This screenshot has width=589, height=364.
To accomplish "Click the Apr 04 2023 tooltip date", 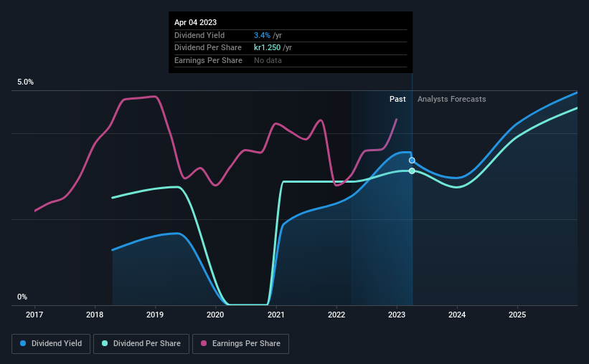I will (195, 22).
